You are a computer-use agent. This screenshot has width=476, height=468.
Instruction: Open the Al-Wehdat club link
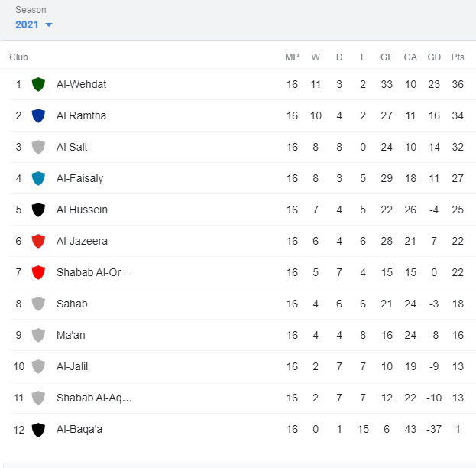(x=81, y=84)
